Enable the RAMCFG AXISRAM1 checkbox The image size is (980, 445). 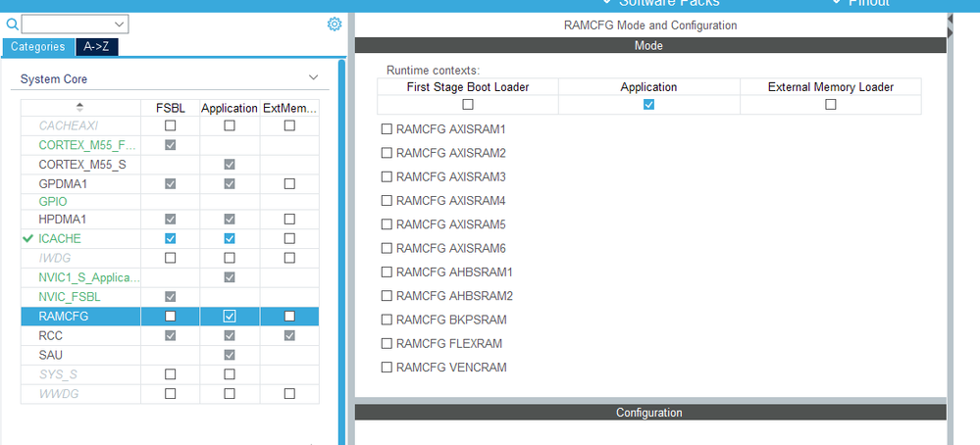click(x=387, y=129)
